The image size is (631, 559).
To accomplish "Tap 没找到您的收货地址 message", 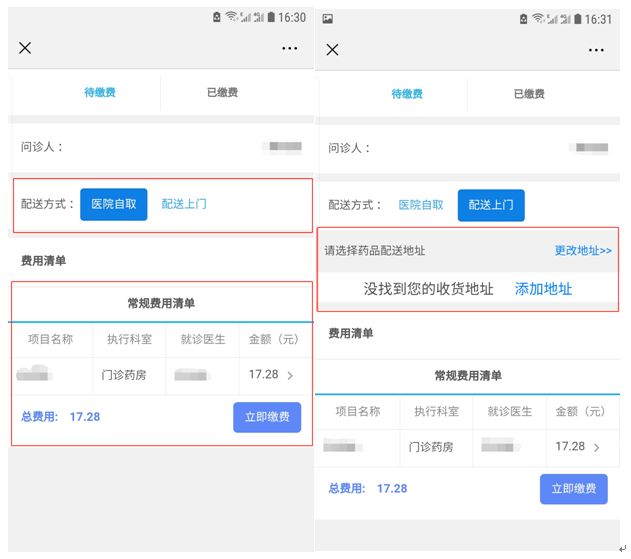I will [428, 289].
